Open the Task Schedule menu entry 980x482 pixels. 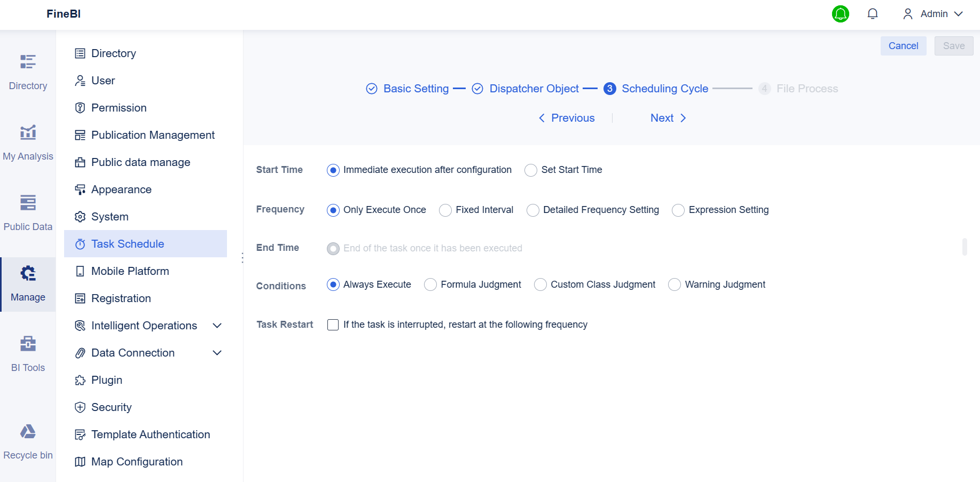(128, 243)
